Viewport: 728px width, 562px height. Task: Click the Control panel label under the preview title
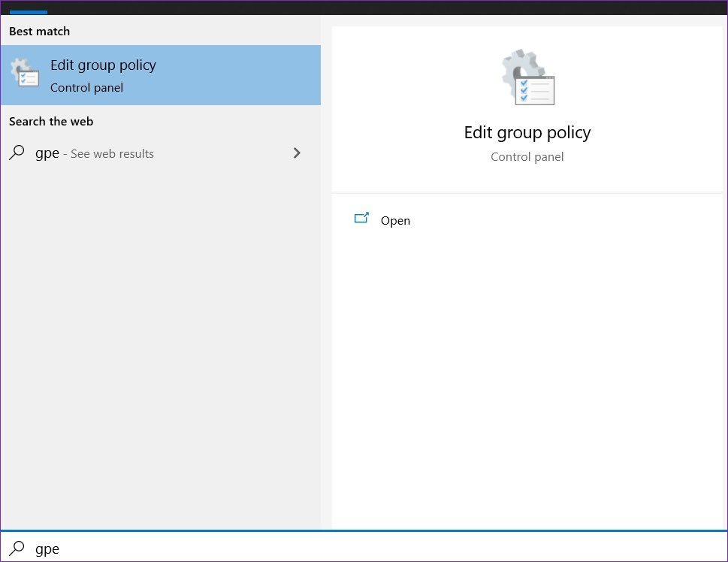[x=527, y=157]
